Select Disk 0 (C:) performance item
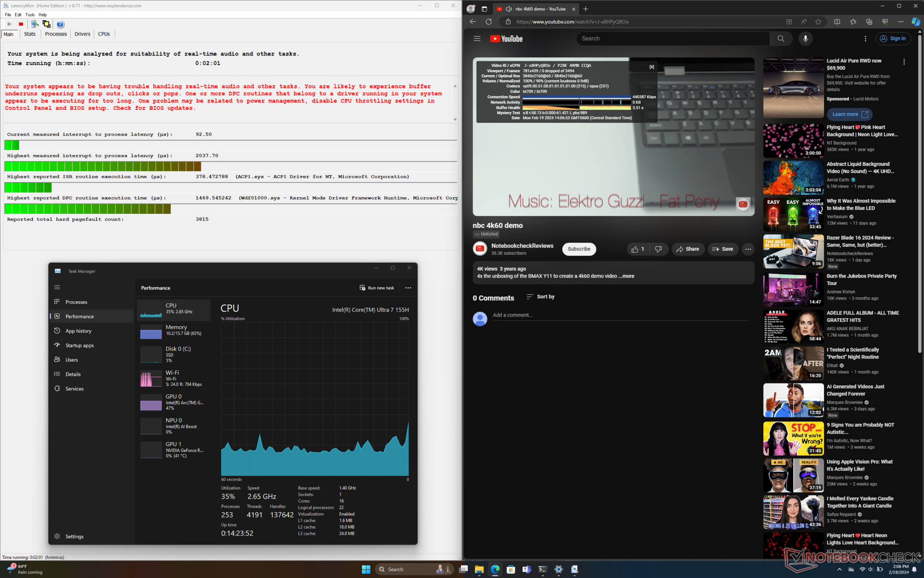The image size is (924, 578). pos(173,354)
